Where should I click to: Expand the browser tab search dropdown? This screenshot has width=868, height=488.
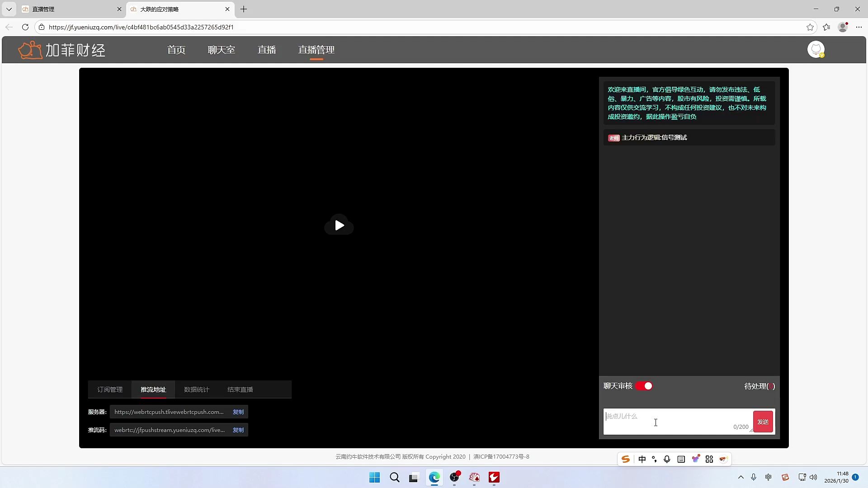click(9, 9)
